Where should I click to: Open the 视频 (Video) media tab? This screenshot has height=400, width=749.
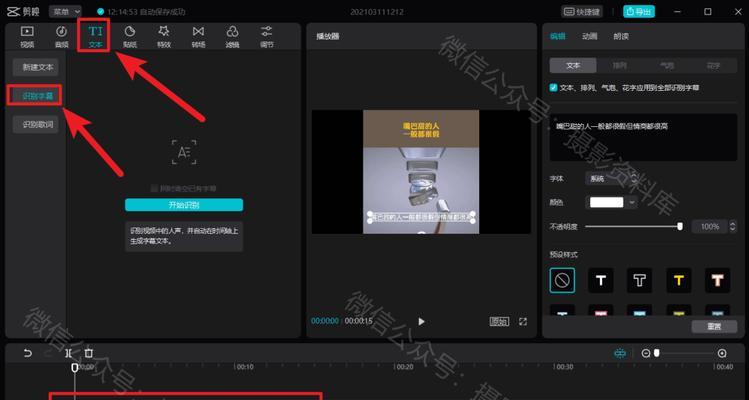tap(27, 37)
